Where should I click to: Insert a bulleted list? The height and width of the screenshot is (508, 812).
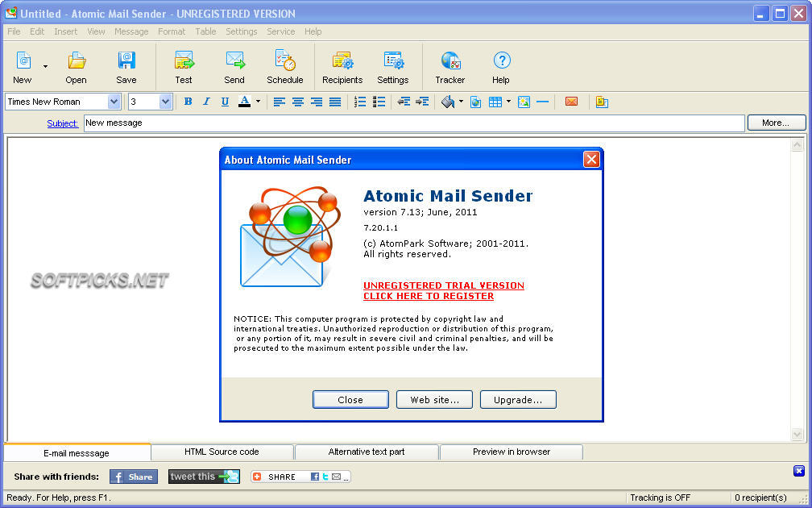click(379, 102)
